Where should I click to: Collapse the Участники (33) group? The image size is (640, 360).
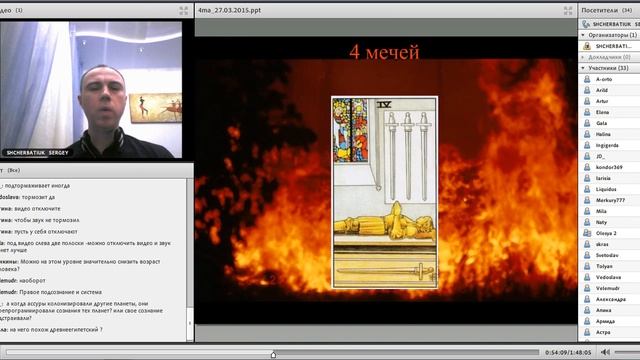583,68
